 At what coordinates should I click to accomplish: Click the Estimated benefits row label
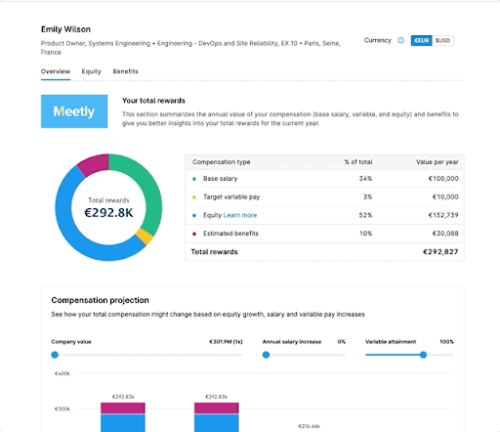[231, 234]
